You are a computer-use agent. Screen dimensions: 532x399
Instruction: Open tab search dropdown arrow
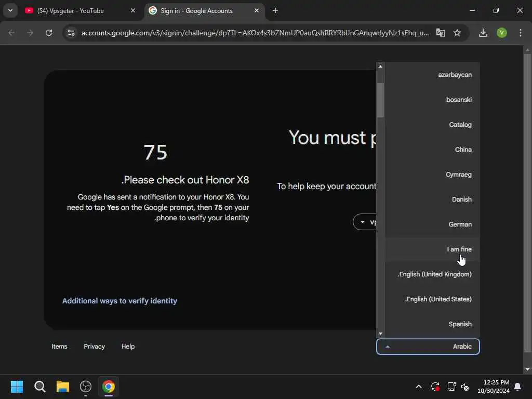10,11
